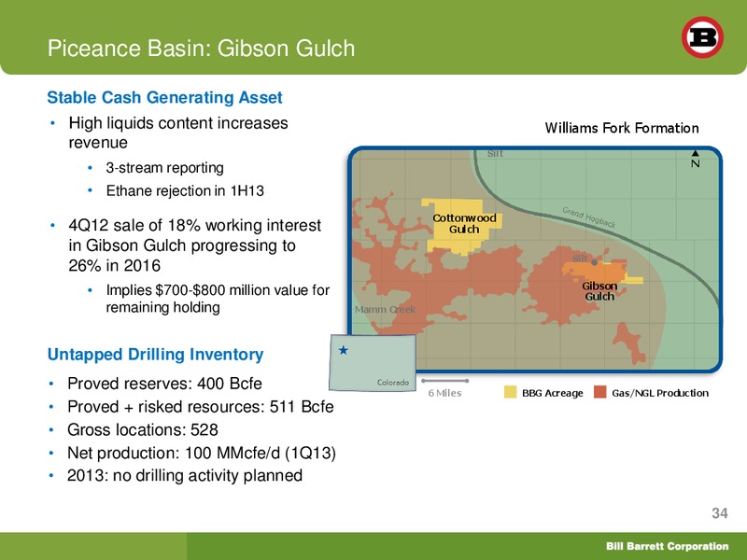
Task: Click 'Stable Cash Generating Asset' heading
Action: (165, 97)
